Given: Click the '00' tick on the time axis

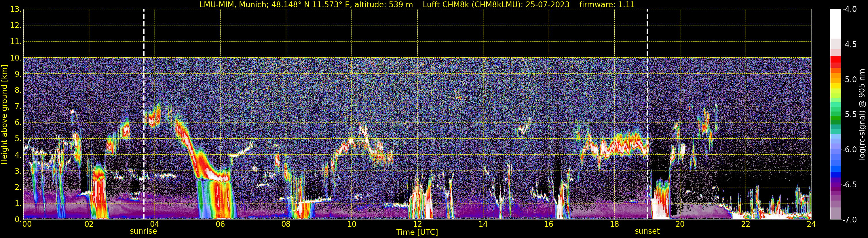Looking at the screenshot, I should 27,224.
